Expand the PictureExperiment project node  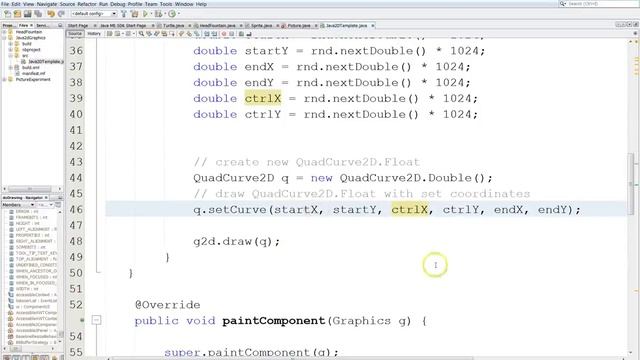pos(4,79)
